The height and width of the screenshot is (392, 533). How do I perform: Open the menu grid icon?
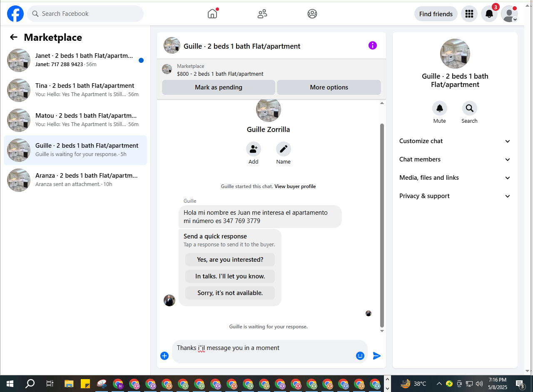469,14
